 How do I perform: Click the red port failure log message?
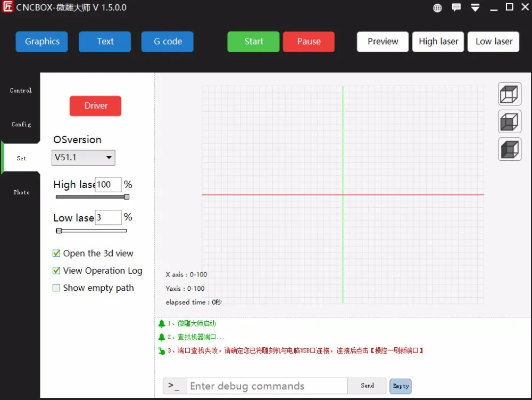(295, 350)
